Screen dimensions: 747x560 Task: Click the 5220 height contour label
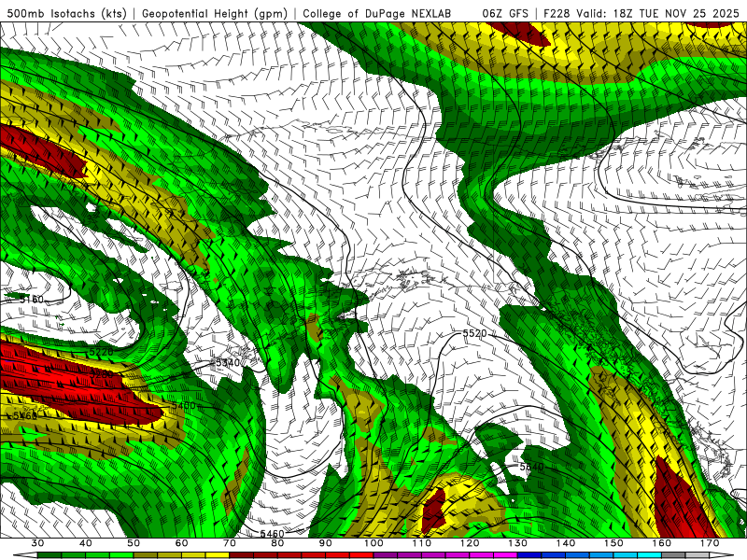[x=101, y=352]
